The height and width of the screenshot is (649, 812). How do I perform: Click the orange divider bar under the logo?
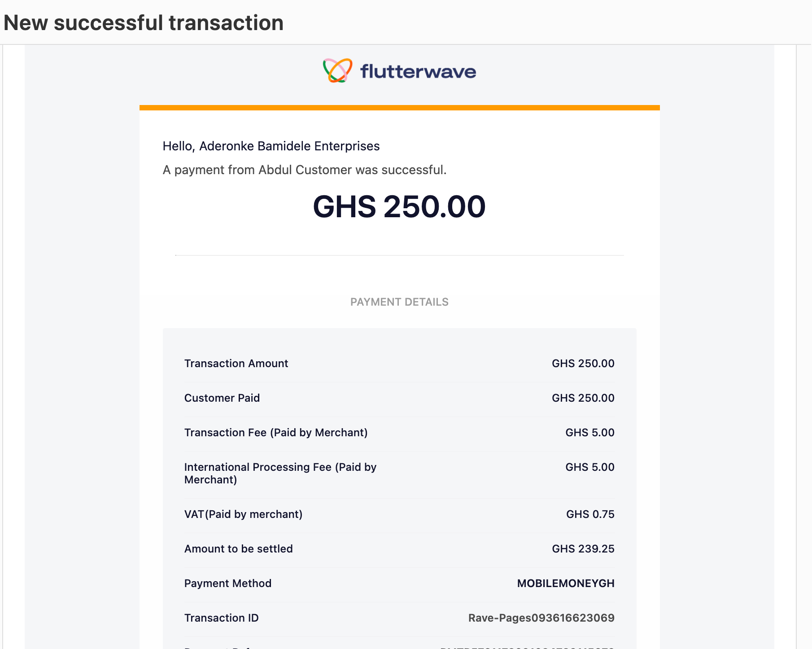pos(399,107)
